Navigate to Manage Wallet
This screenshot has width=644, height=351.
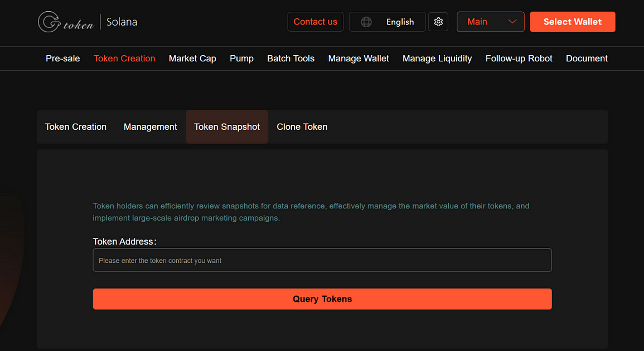click(x=359, y=58)
